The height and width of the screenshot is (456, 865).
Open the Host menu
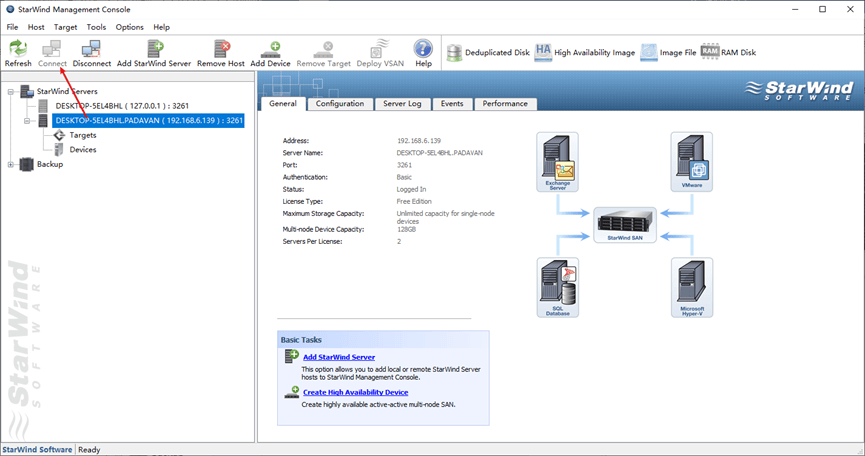coord(36,27)
